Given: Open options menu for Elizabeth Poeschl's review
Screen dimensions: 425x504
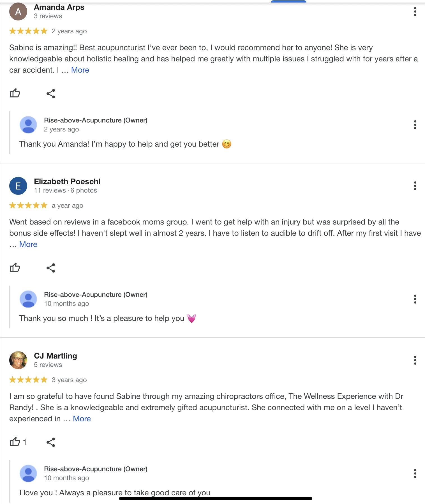Looking at the screenshot, I should coord(415,186).
